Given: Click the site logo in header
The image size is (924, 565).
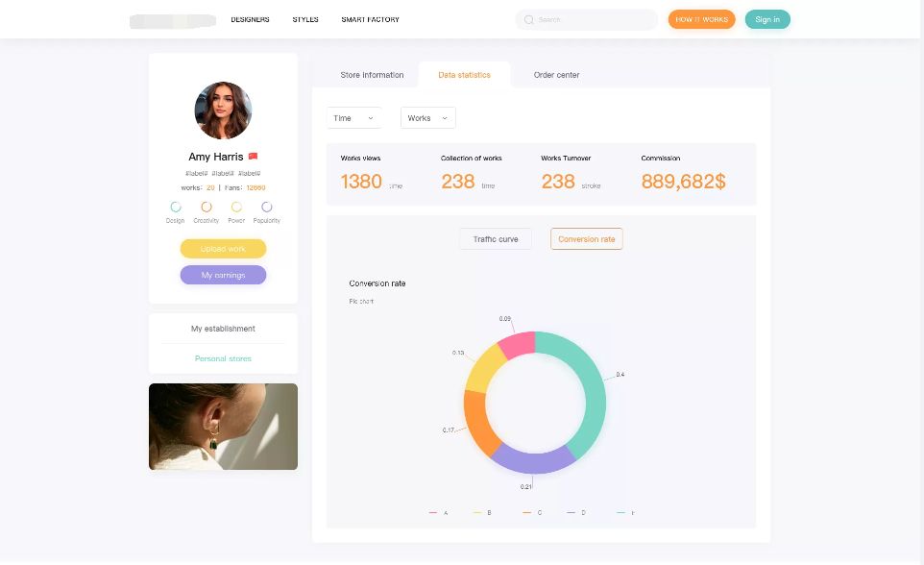Looking at the screenshot, I should pos(173,21).
